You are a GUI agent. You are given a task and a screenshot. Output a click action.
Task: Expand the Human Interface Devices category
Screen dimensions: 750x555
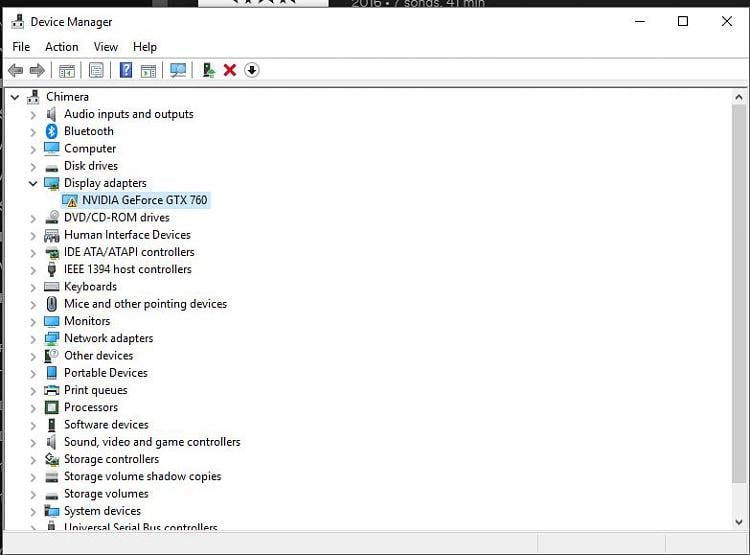pyautogui.click(x=33, y=236)
